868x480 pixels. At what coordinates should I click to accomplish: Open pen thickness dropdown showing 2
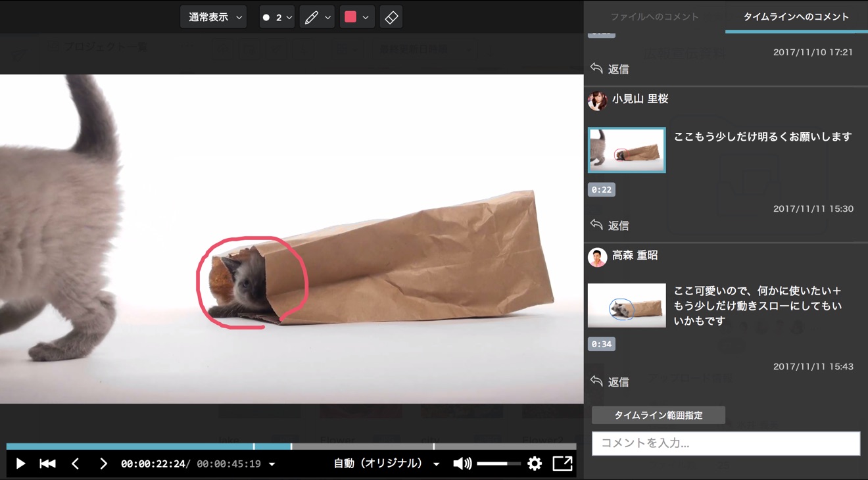coord(276,17)
